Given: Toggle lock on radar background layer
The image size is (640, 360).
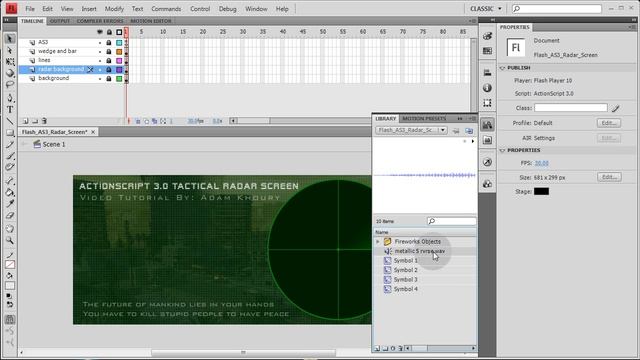Looking at the screenshot, I should pyautogui.click(x=109, y=70).
